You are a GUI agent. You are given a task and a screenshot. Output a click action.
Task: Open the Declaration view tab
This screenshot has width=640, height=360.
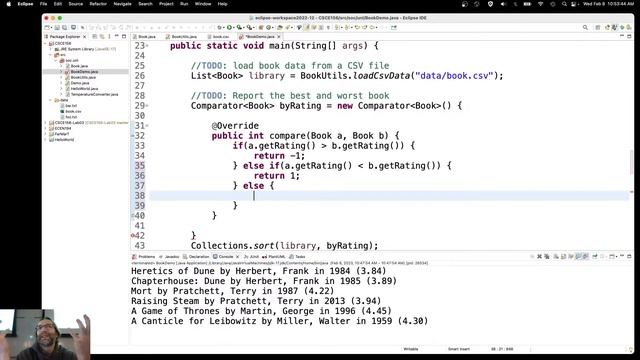pyautogui.click(x=196, y=257)
